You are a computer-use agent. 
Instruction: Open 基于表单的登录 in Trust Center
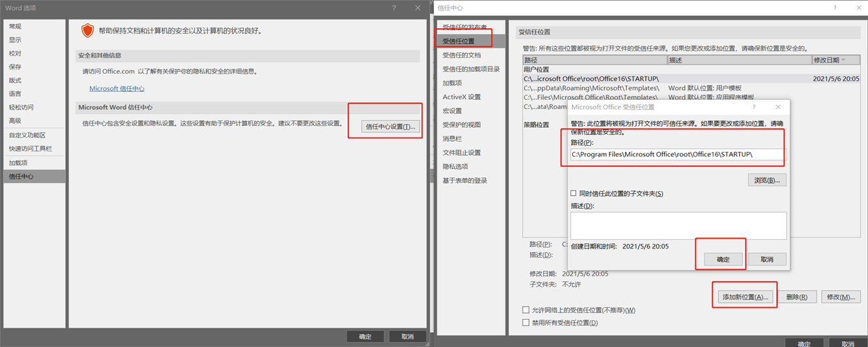pos(470,180)
